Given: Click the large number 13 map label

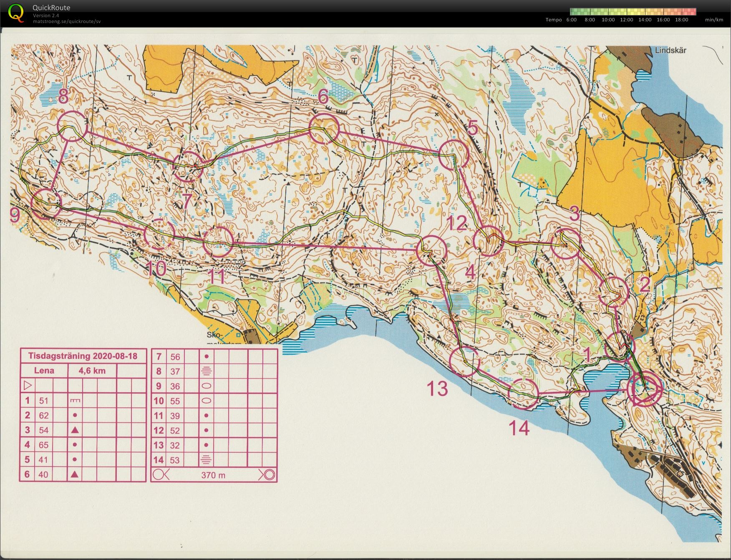Looking at the screenshot, I should click(x=437, y=388).
